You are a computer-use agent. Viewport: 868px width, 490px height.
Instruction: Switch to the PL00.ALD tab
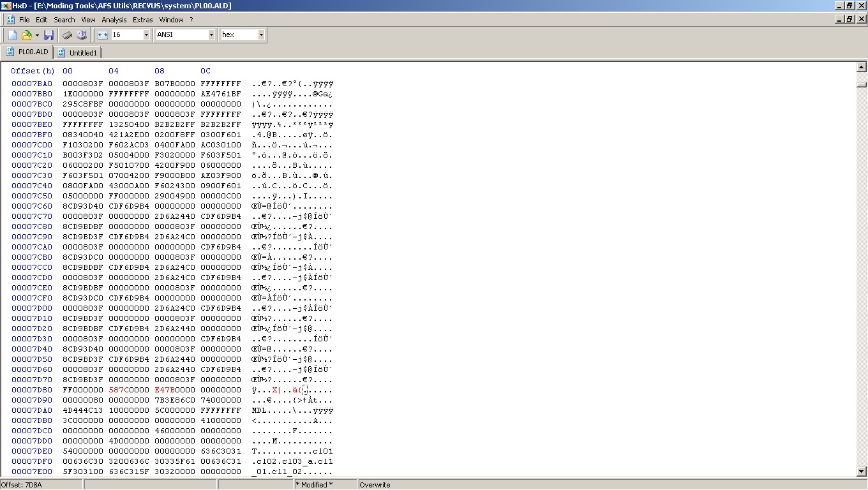pos(27,52)
